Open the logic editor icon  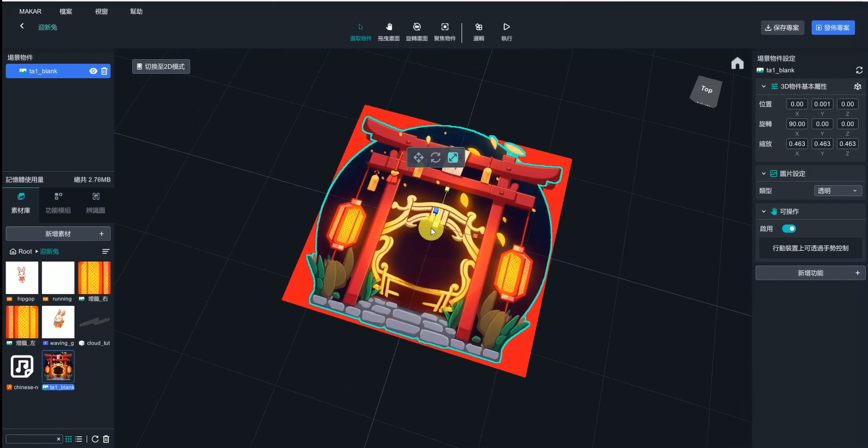click(479, 31)
